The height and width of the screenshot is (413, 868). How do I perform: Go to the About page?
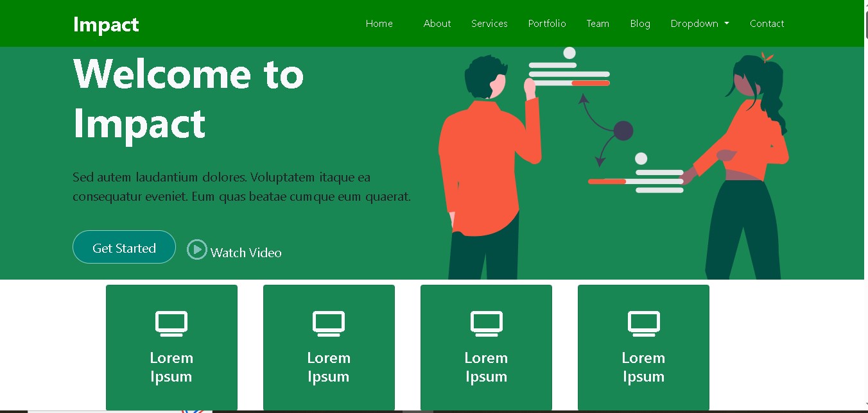437,24
